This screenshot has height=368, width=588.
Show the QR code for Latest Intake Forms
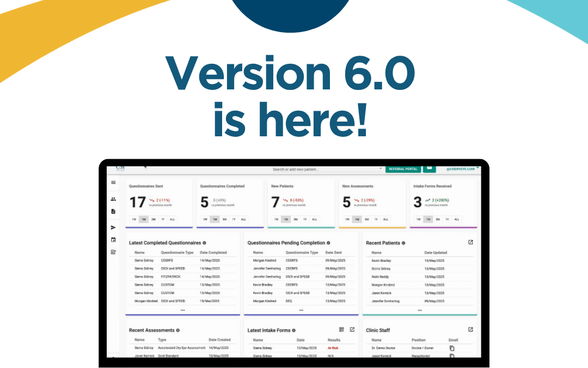pos(341,329)
